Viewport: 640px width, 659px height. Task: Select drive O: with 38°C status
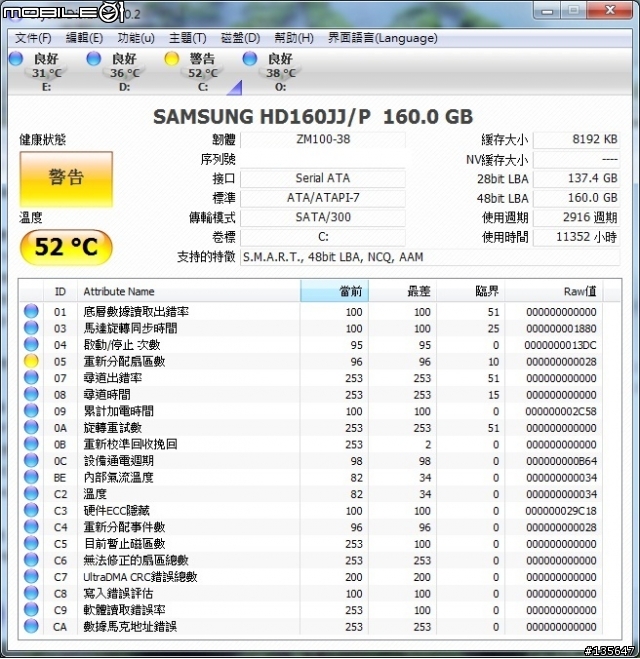(x=271, y=71)
